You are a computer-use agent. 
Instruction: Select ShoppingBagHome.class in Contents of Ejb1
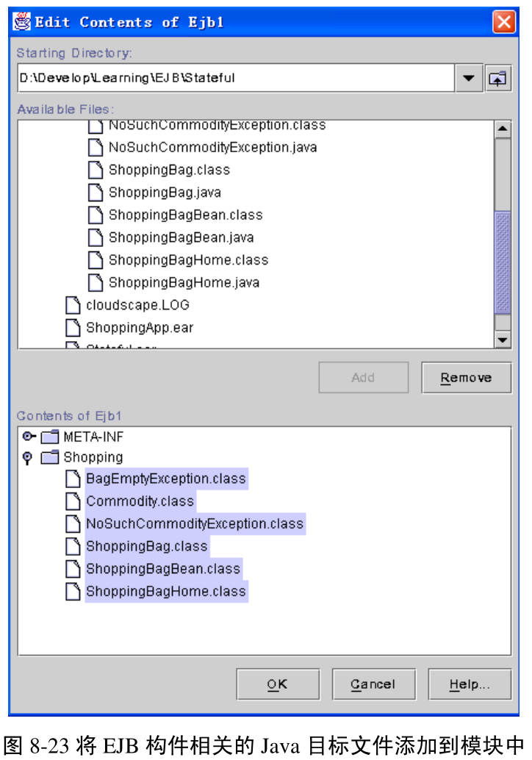tap(166, 592)
